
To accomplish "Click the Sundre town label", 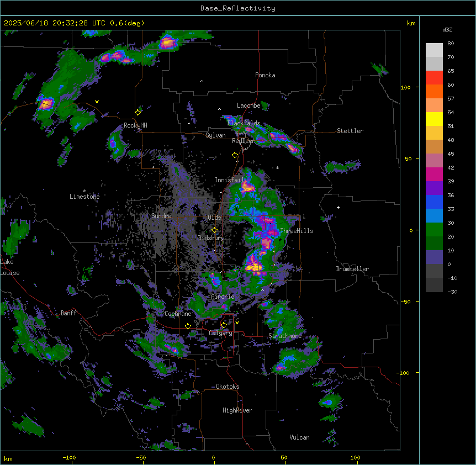I will click(161, 216).
